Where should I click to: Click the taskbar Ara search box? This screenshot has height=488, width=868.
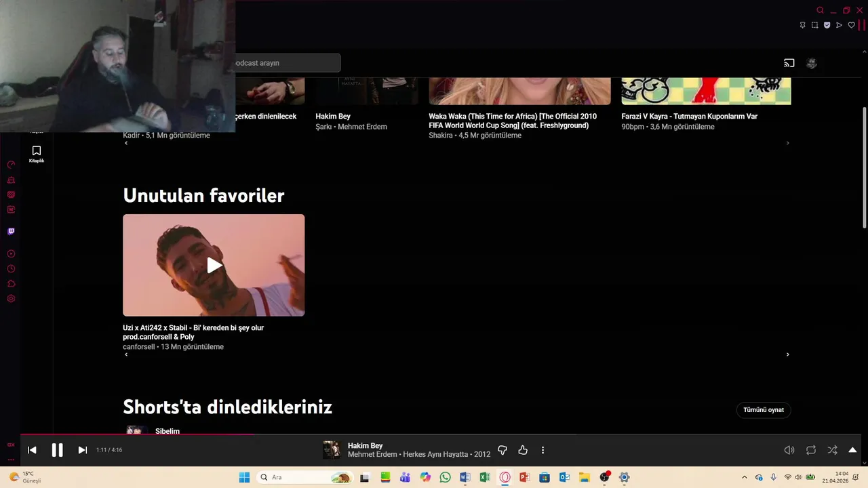[305, 477]
